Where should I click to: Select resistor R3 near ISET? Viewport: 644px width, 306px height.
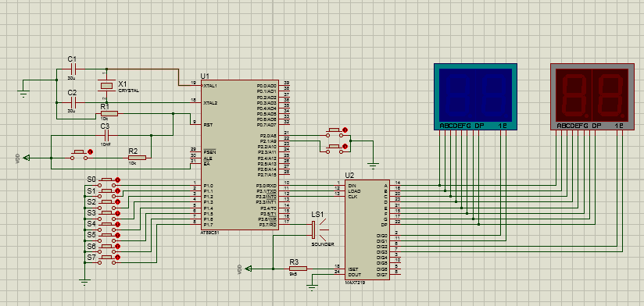click(x=298, y=269)
